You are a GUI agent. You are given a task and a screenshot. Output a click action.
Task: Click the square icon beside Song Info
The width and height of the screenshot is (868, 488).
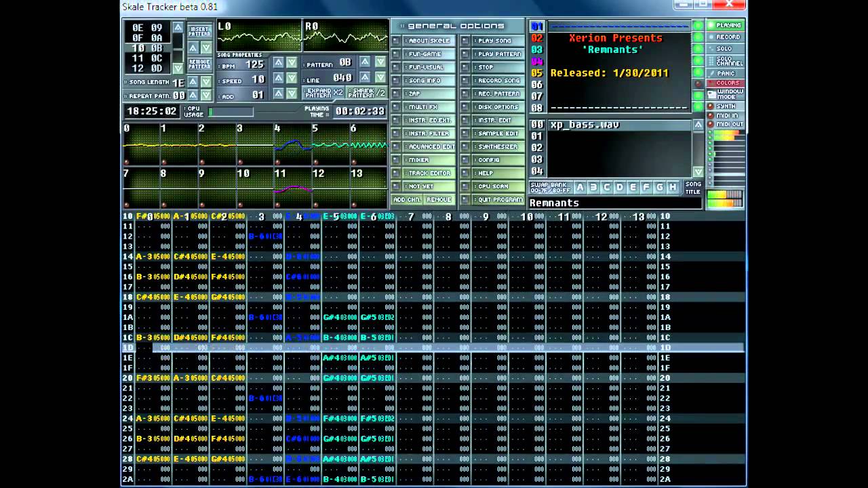[x=396, y=81]
